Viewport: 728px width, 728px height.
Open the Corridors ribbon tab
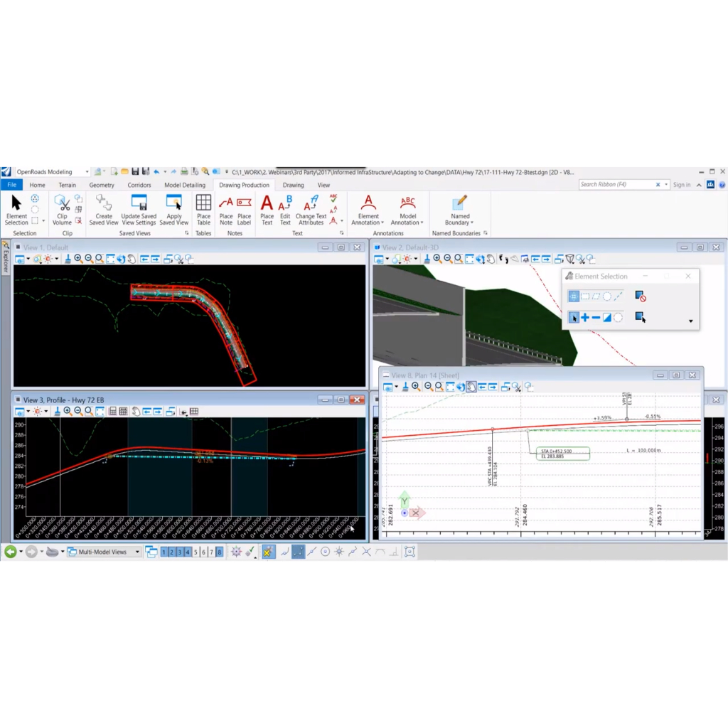[139, 185]
